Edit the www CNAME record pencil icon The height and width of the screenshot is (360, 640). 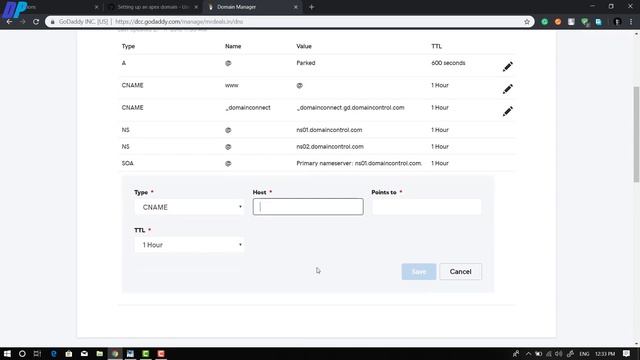point(507,89)
